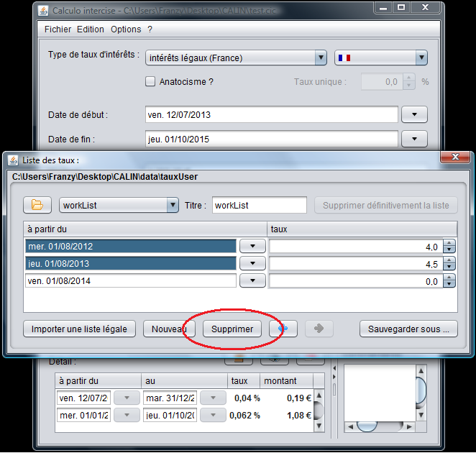Click the Date de début field

pos(271,114)
